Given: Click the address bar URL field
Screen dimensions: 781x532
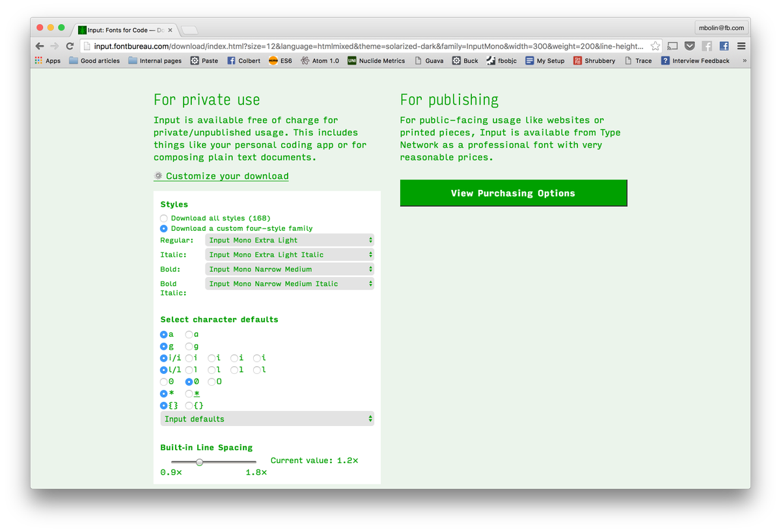Looking at the screenshot, I should pos(368,46).
